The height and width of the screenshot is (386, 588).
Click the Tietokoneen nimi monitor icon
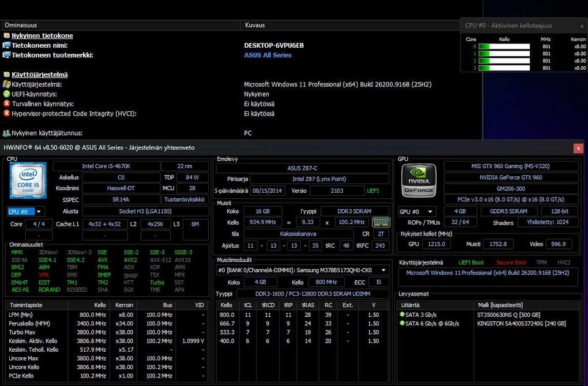click(6, 45)
